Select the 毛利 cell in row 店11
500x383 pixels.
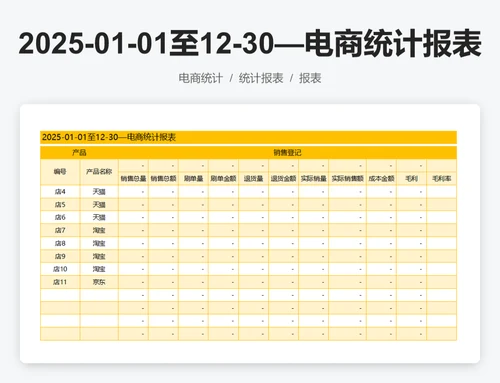coord(411,282)
